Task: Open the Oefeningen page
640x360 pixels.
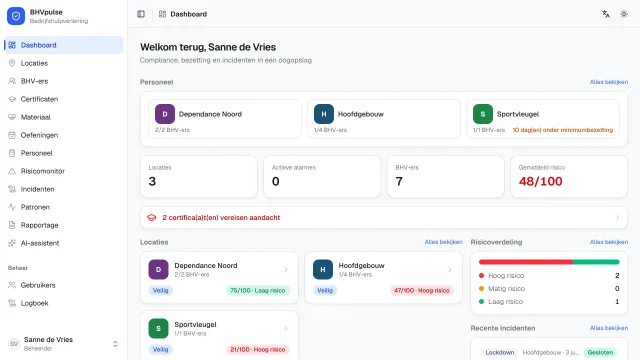Action: pos(64,135)
